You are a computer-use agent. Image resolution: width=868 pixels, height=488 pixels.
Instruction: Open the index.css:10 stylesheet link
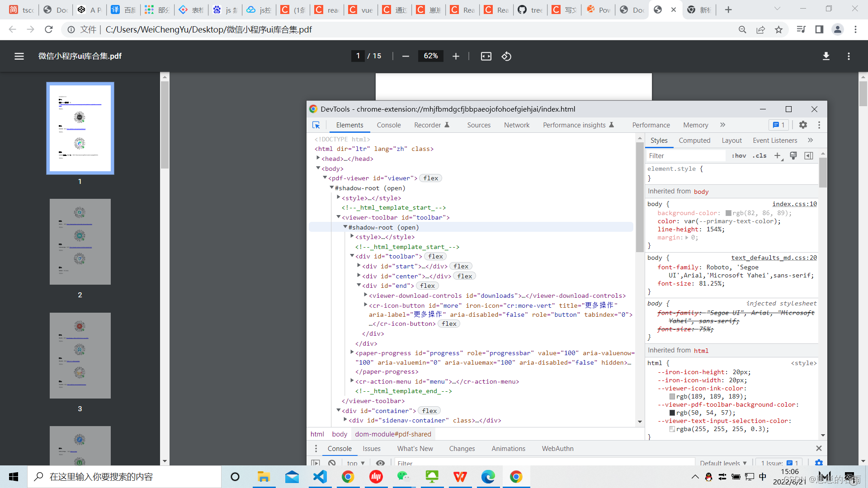coord(794,204)
